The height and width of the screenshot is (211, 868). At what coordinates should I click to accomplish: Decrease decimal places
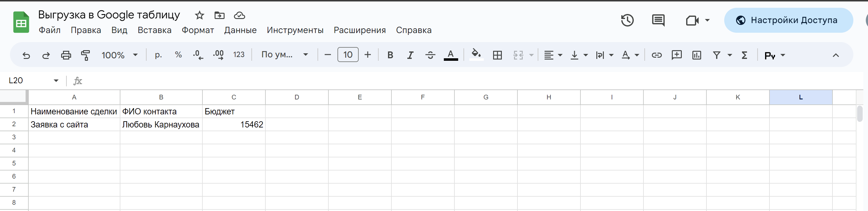(198, 55)
